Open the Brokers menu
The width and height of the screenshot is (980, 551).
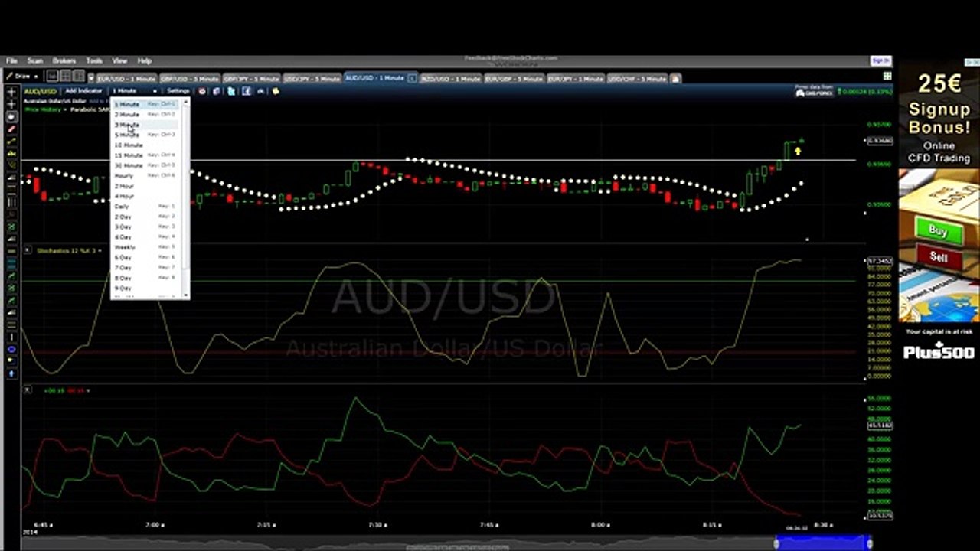64,60
